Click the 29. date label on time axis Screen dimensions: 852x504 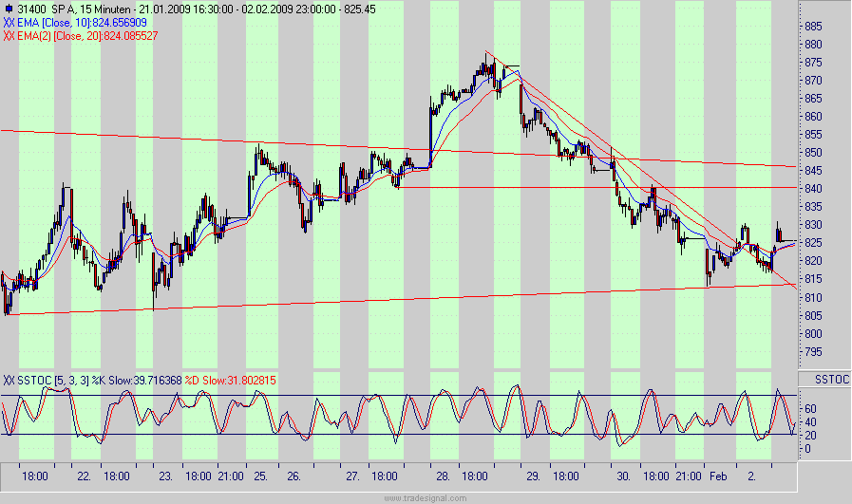click(x=533, y=476)
